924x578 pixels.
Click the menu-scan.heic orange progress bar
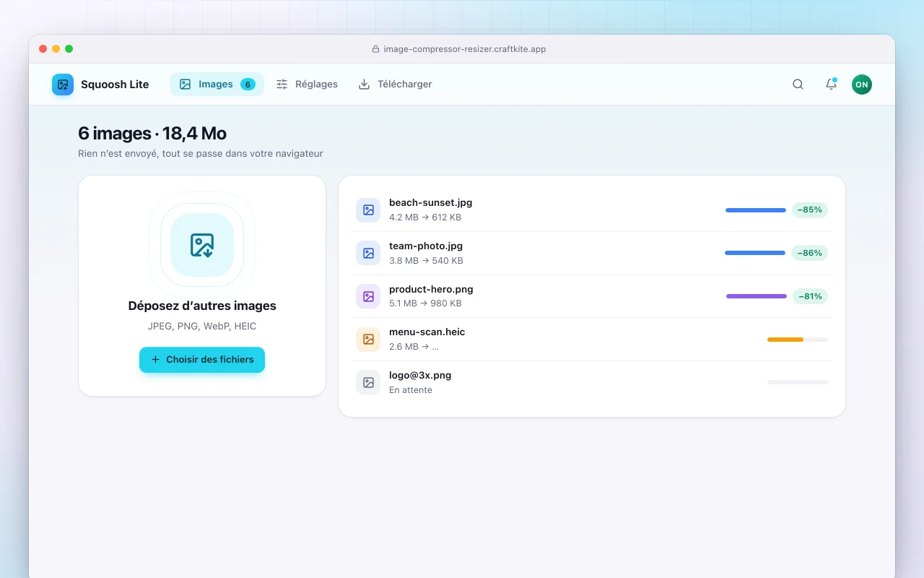[x=798, y=339]
